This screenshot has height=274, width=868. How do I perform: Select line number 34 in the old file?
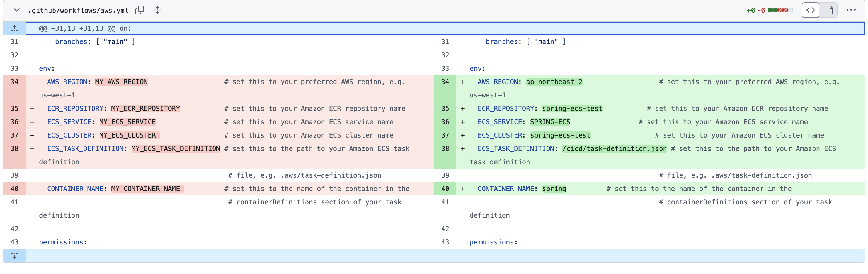coord(14,82)
